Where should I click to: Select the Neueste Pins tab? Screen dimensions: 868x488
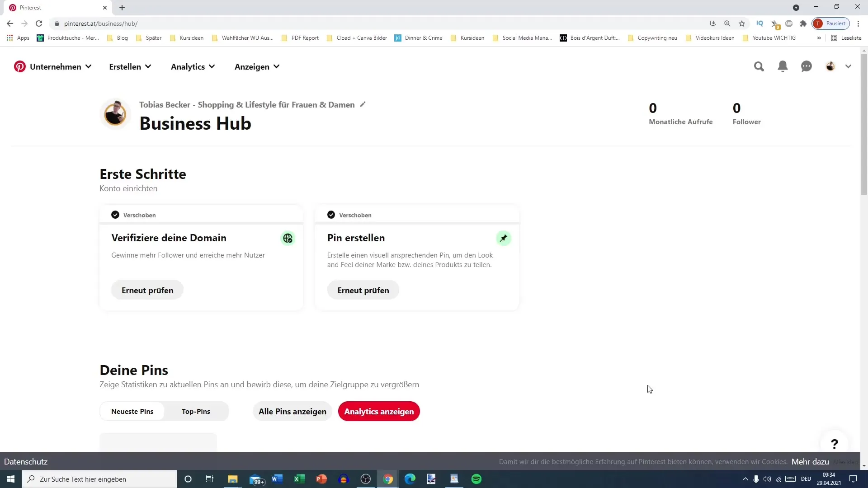point(132,412)
